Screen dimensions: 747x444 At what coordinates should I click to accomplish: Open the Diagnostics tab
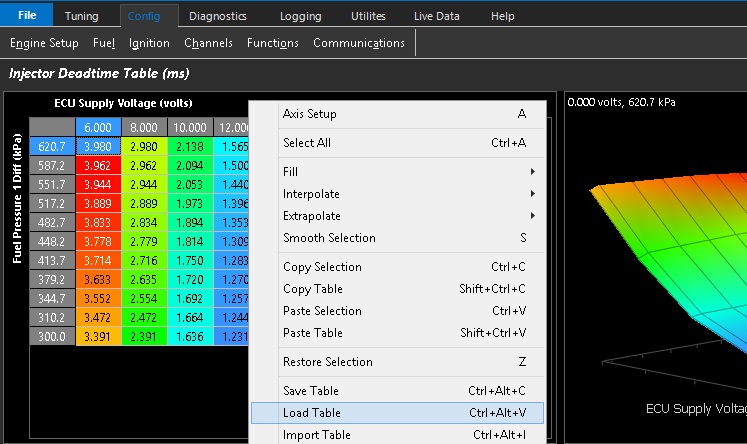click(218, 16)
